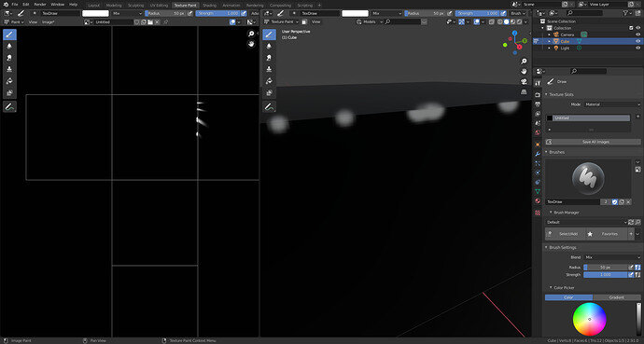The height and width of the screenshot is (344, 644).
Task: Select the Fill tool in image editor toolbar
Action: (9, 81)
